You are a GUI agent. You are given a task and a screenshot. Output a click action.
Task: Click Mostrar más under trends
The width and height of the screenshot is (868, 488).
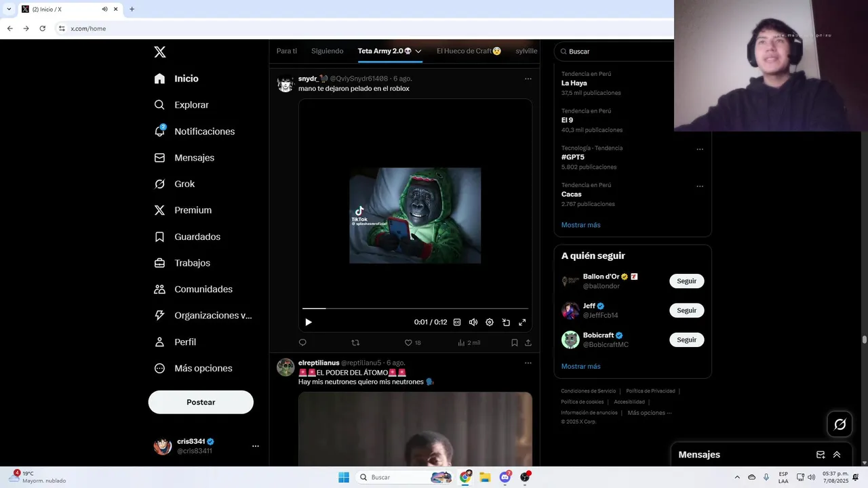[x=580, y=225]
